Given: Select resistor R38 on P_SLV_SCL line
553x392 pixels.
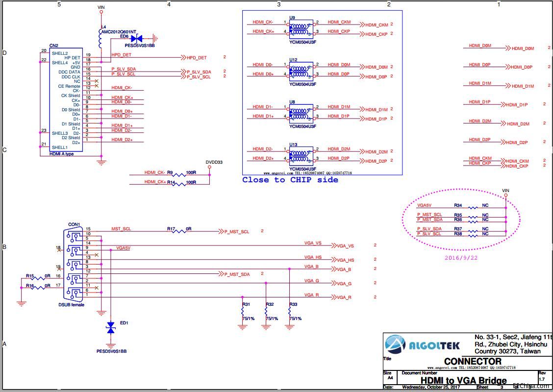Looking at the screenshot, I should [473, 236].
